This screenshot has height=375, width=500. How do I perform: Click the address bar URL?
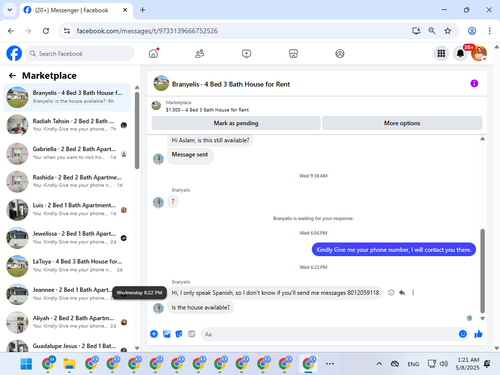pos(147,31)
